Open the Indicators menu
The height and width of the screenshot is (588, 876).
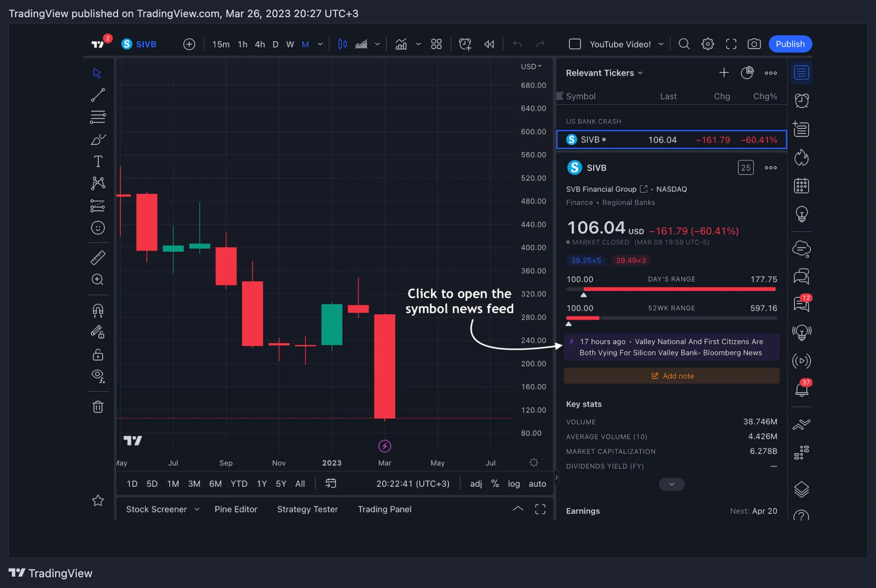click(x=401, y=44)
